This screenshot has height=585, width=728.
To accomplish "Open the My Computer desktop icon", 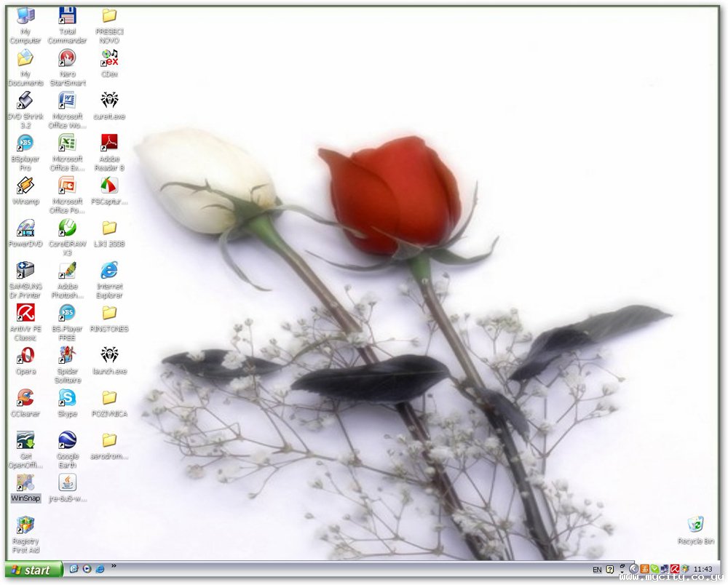I will [x=25, y=26].
